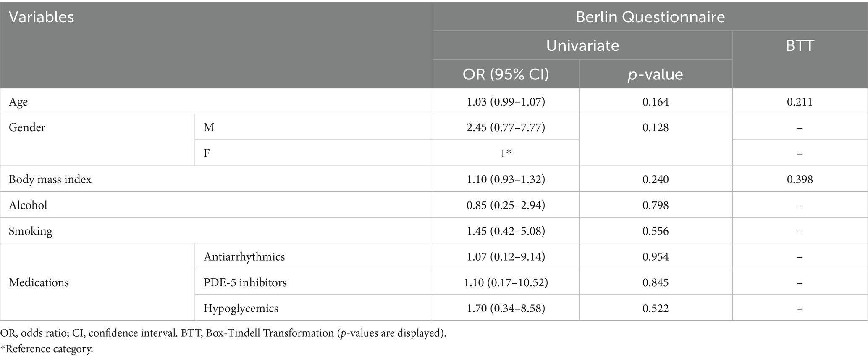Click odds ratio 2.45 (0.77–7.77)
This screenshot has width=868, height=359.
tap(506, 127)
